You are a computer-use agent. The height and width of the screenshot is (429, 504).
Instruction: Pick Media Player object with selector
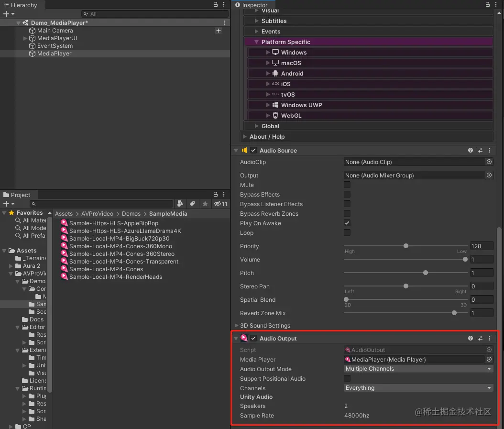489,359
